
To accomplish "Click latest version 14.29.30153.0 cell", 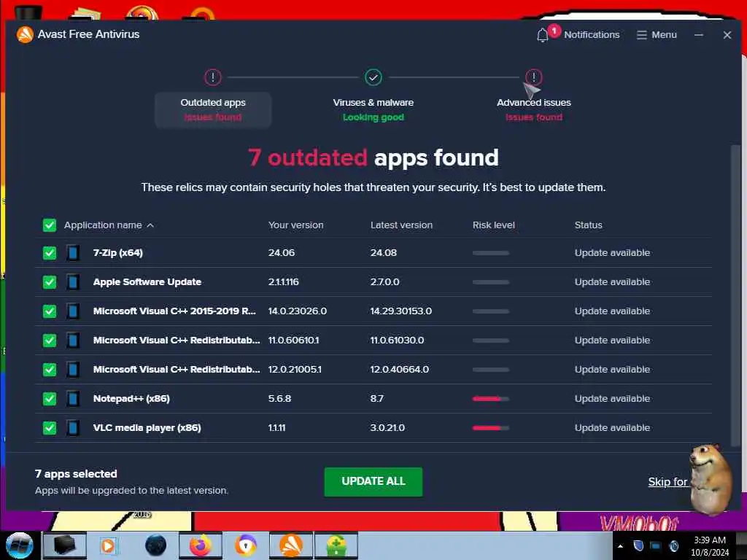I will [x=400, y=311].
